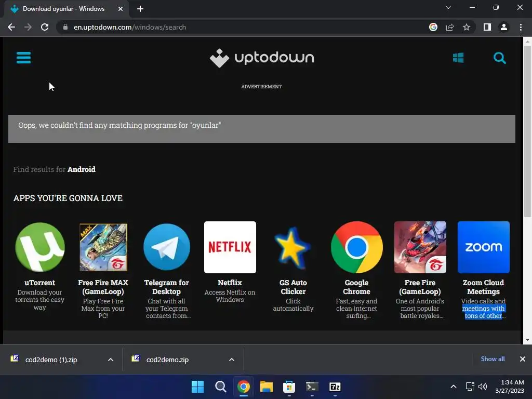
Task: Reload the current page
Action: click(x=45, y=27)
